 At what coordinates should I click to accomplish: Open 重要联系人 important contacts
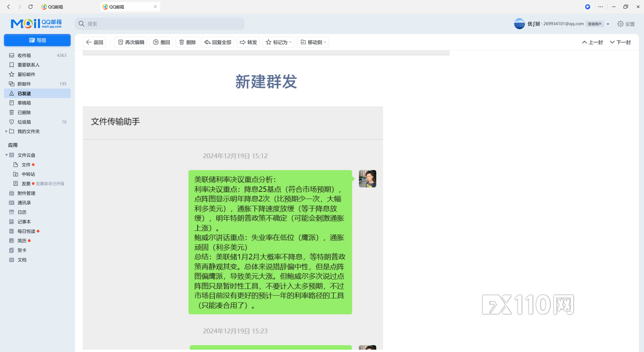tap(37, 65)
